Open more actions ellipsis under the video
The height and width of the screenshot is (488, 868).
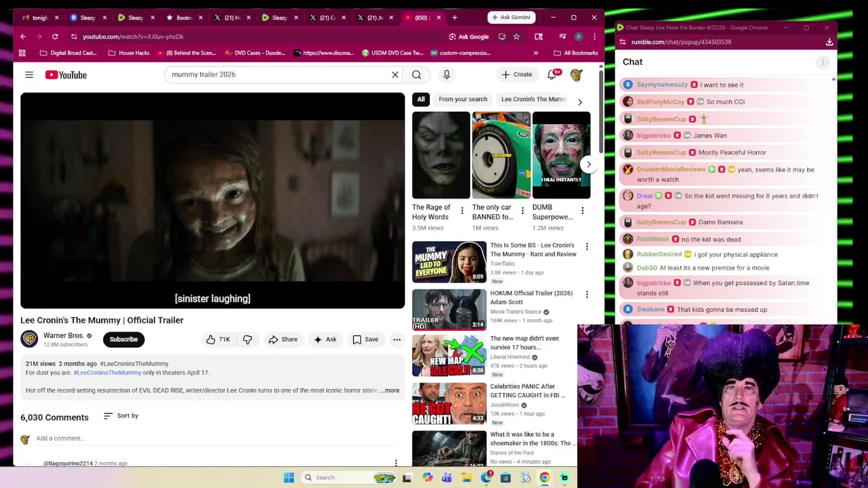coord(397,340)
